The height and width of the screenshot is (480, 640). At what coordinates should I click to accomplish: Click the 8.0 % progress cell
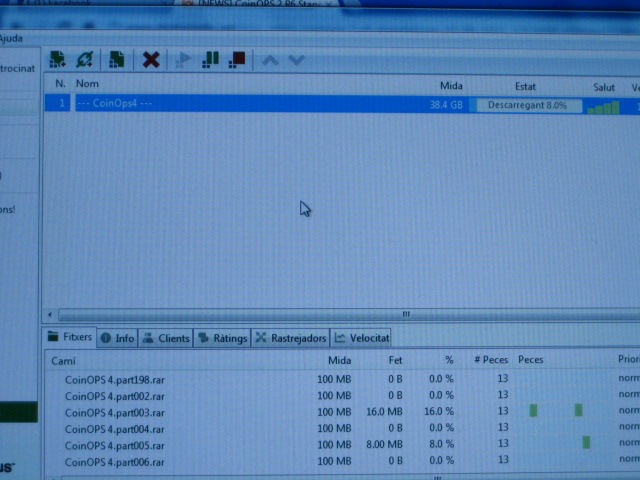point(441,444)
